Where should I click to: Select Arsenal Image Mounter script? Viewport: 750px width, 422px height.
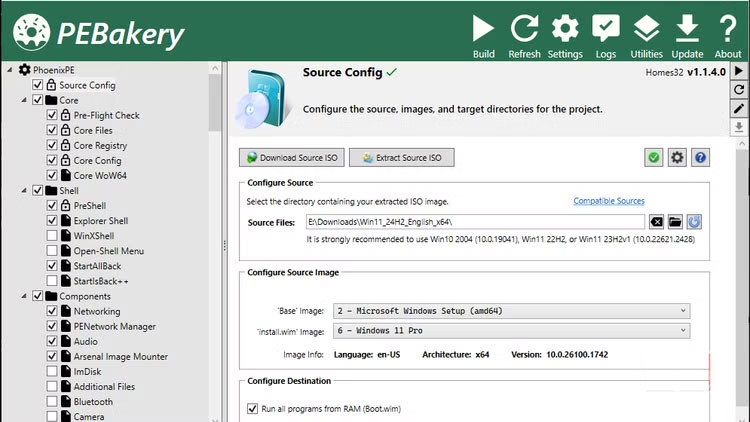point(121,356)
